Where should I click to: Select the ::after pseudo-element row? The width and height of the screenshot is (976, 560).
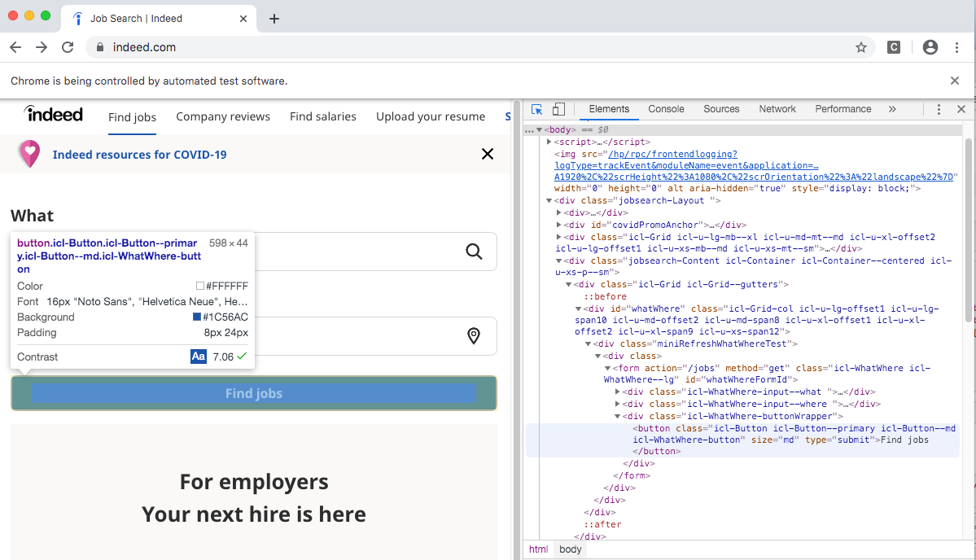pos(602,524)
